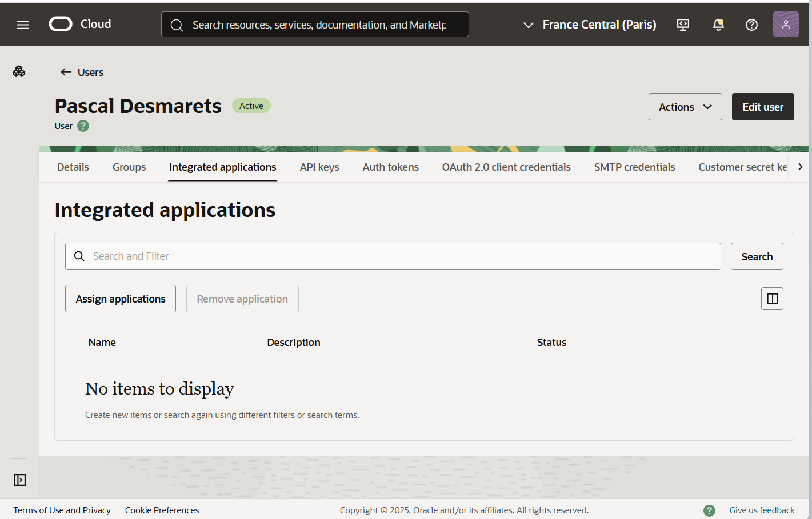Click the services icon in the left sidebar
Image resolution: width=812 pixels, height=519 pixels.
click(19, 70)
